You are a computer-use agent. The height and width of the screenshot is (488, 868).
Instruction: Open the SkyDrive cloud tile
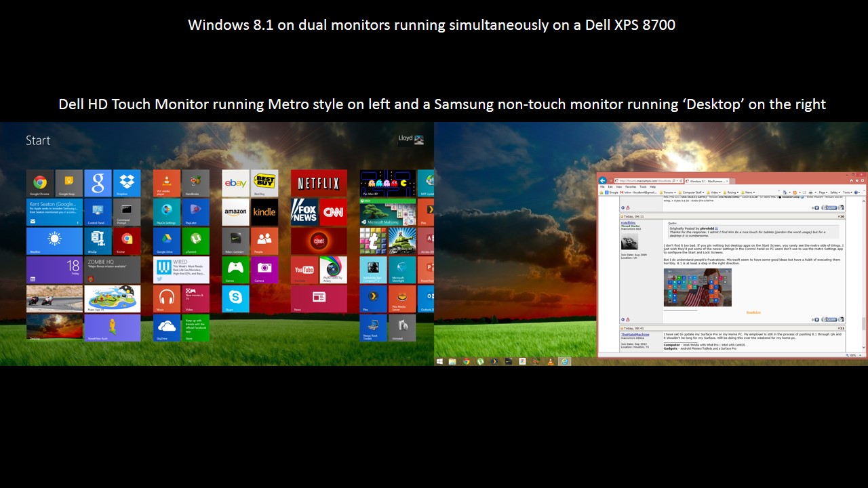coord(167,328)
